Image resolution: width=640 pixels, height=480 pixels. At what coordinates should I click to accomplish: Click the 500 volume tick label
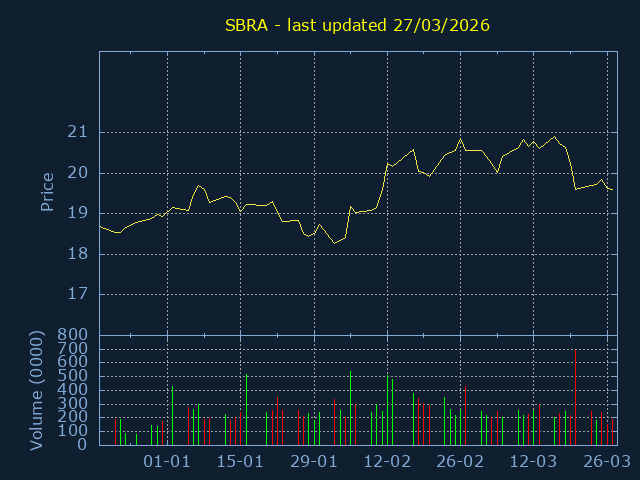(x=74, y=377)
